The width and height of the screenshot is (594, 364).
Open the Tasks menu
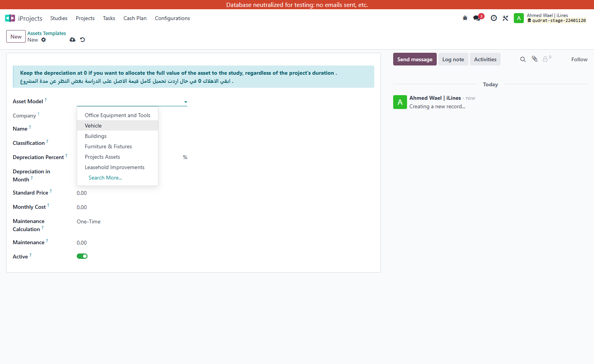(x=109, y=18)
